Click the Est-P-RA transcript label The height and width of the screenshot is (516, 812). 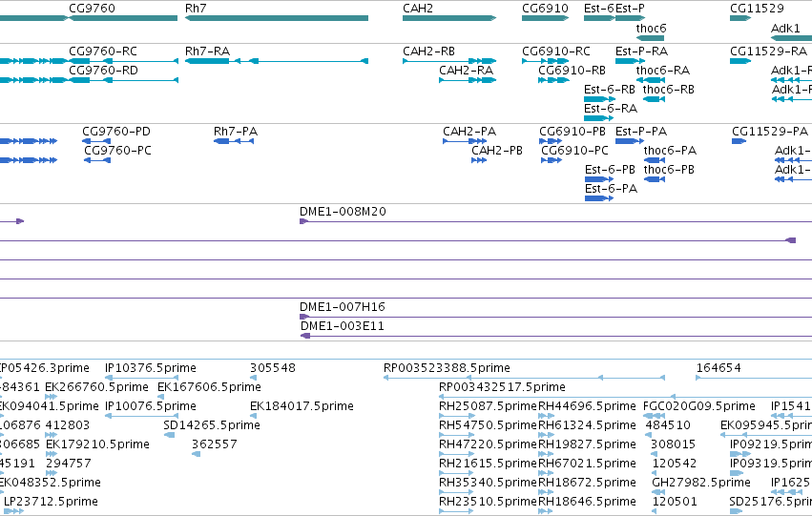(x=641, y=52)
